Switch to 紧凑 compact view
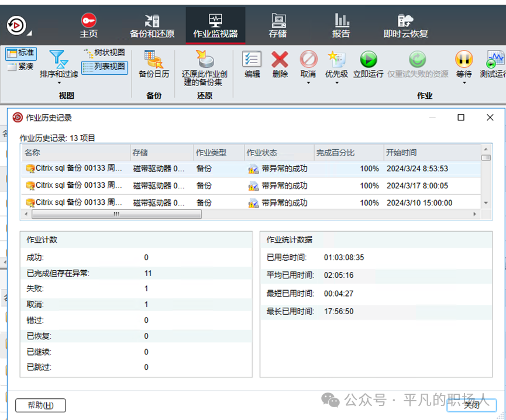Viewport: 506px width, 420px height. point(20,67)
